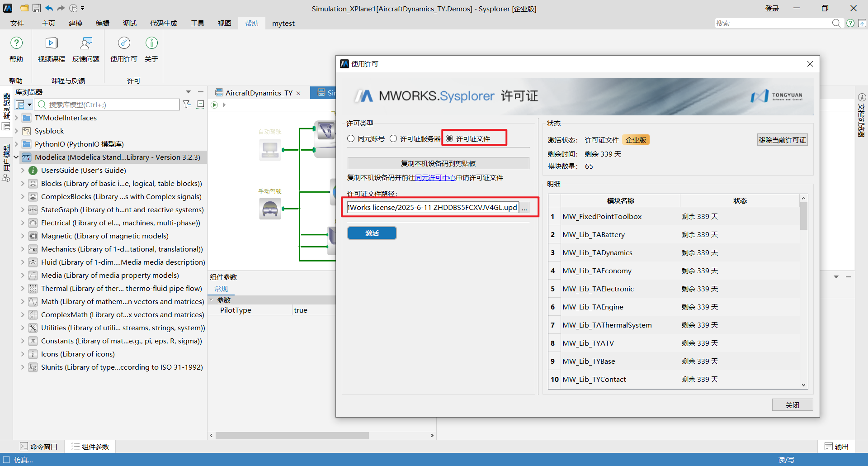Click the filter icon in library browser
The width and height of the screenshot is (868, 466).
[187, 105]
